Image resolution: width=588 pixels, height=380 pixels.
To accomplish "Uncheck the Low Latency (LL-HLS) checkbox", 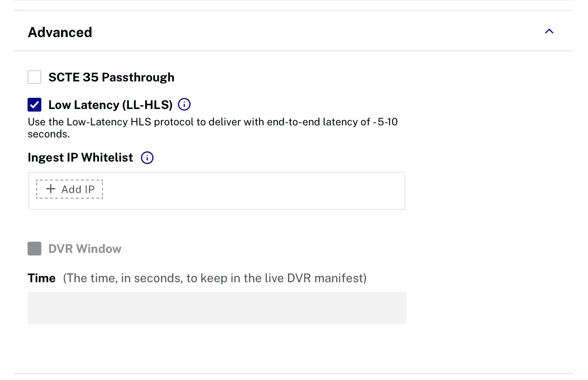I will tap(34, 105).
